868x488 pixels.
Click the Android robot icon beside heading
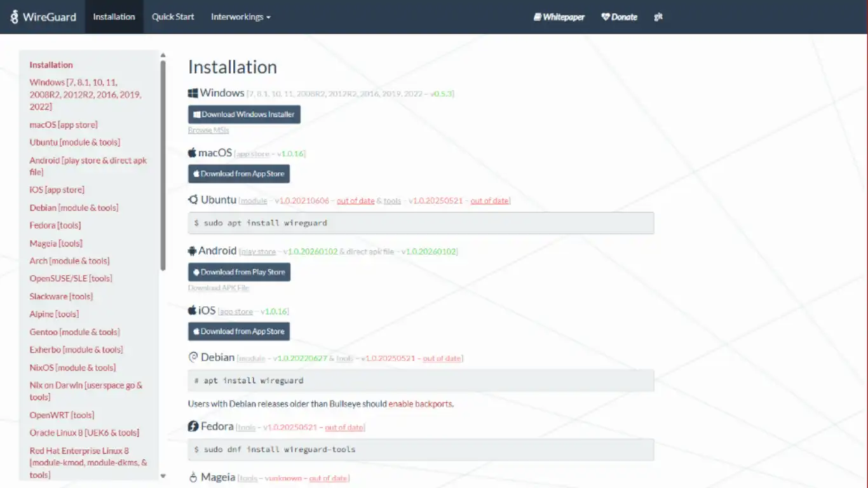click(x=193, y=251)
